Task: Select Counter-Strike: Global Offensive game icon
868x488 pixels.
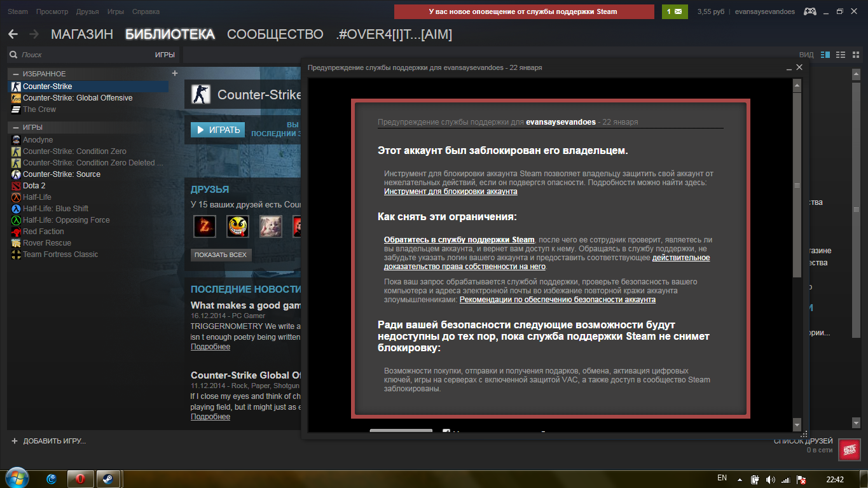Action: [x=17, y=98]
